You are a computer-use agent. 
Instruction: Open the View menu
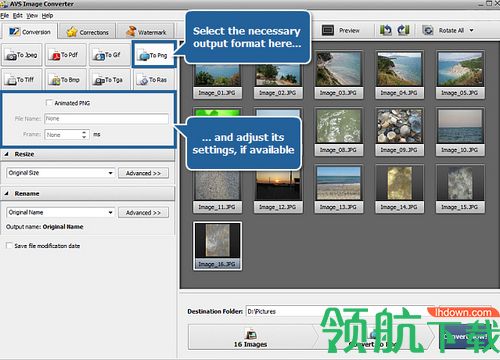[32, 15]
